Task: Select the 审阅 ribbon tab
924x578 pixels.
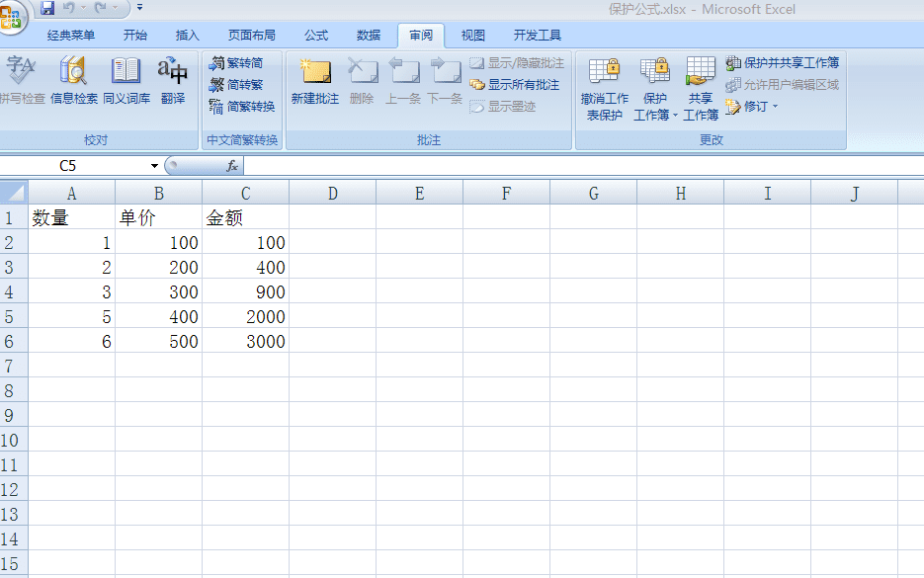Action: tap(421, 36)
